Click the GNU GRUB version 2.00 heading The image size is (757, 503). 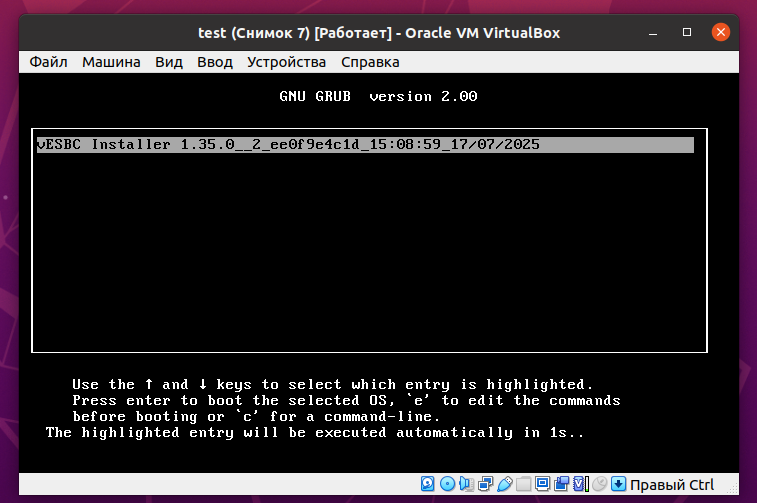pyautogui.click(x=378, y=96)
